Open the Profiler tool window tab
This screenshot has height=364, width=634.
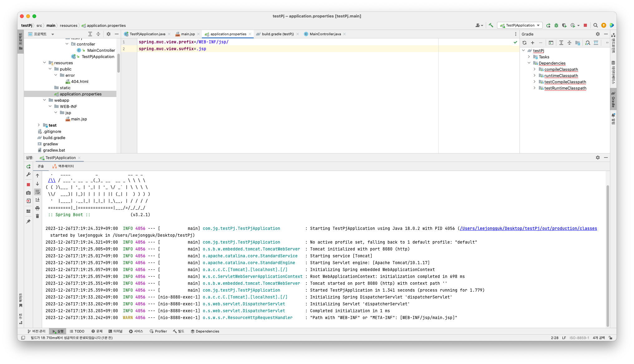(x=158, y=331)
